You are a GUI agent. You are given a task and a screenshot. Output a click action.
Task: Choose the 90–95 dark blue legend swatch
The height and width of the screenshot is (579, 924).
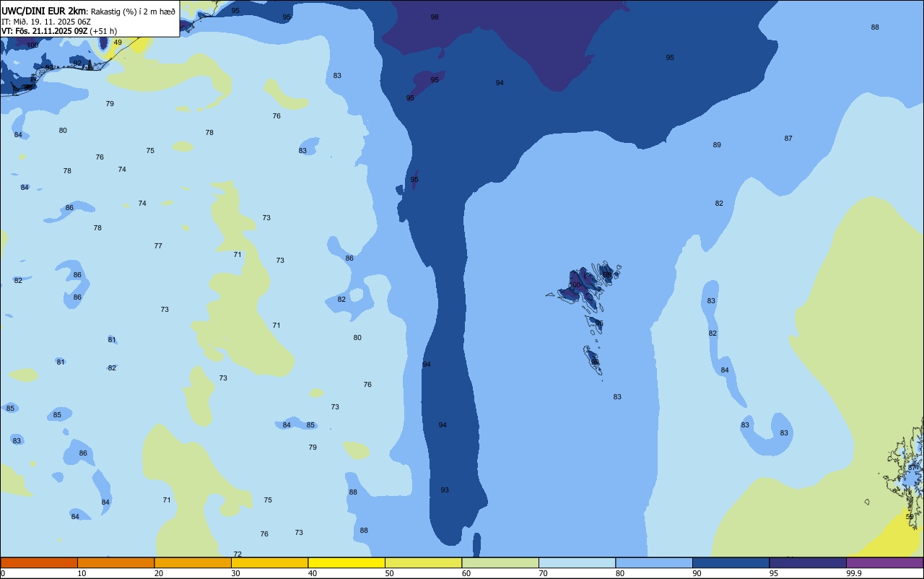point(731,562)
